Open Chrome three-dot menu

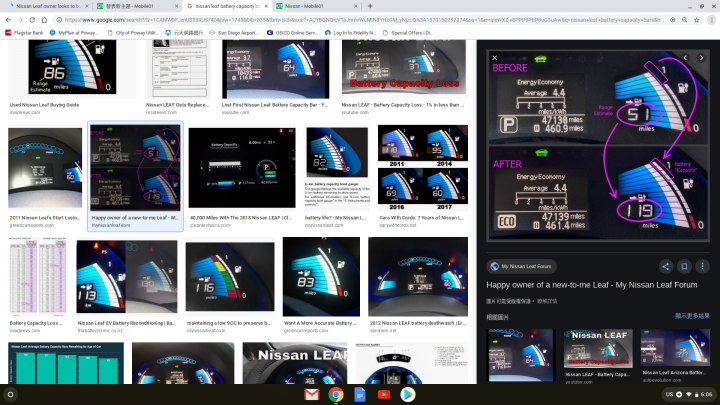pyautogui.click(x=711, y=20)
